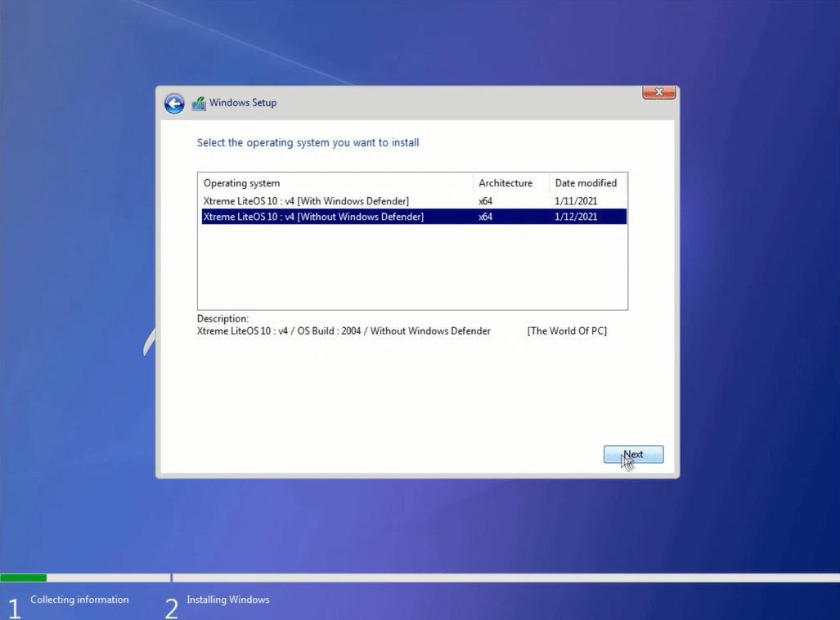Click the Windows Setup title text
This screenshot has width=840, height=620.
tap(243, 102)
